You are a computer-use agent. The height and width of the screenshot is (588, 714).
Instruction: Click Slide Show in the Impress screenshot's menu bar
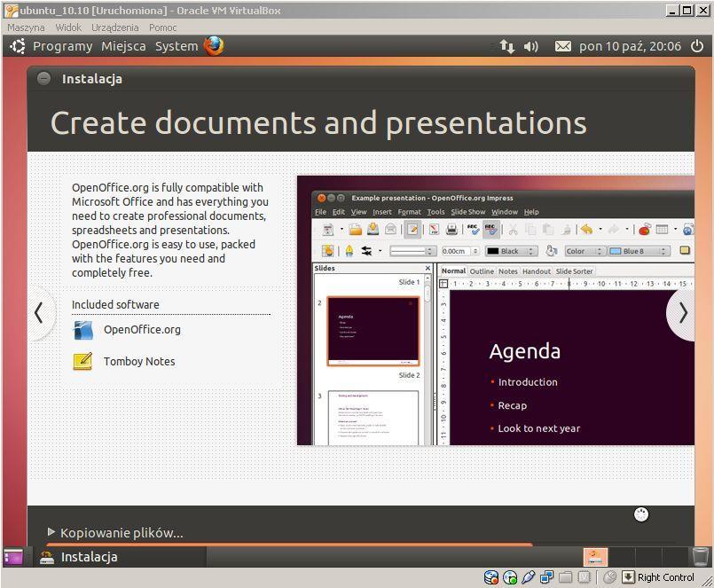pos(468,212)
